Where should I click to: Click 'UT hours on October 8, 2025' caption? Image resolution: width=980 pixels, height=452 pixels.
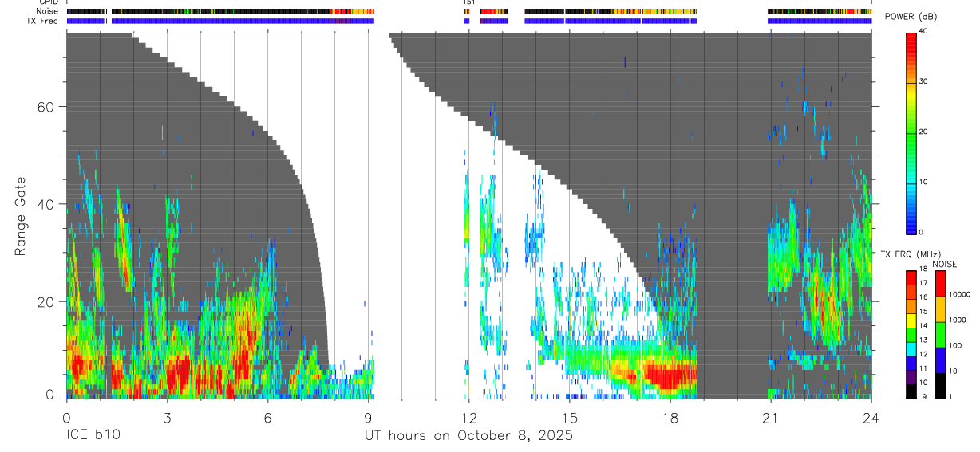tap(469, 436)
